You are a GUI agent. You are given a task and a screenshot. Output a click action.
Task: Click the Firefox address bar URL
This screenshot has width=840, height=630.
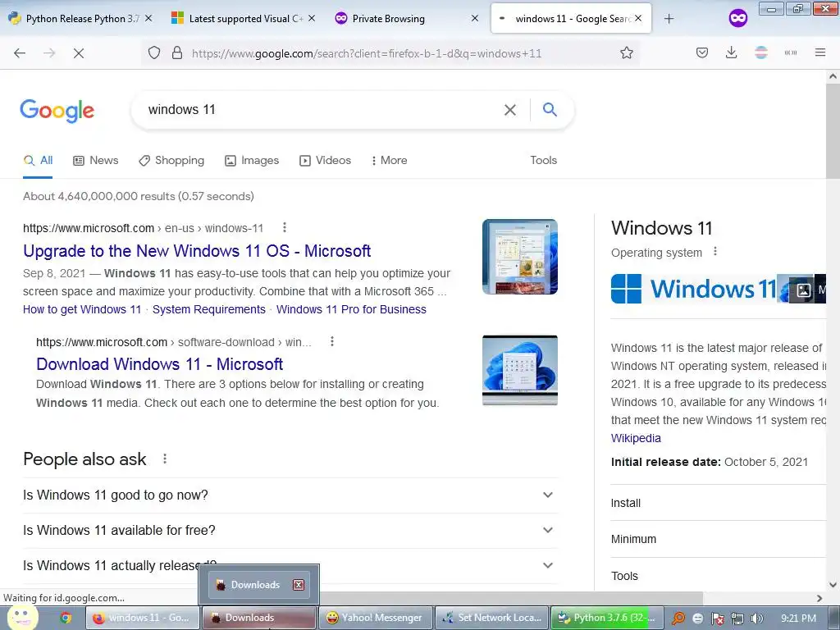(367, 53)
